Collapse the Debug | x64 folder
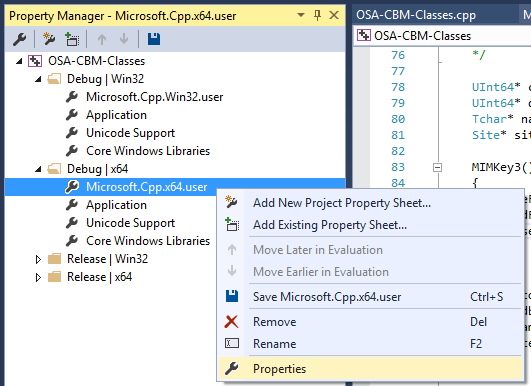Viewport: 531px width, 386px height. [38, 169]
